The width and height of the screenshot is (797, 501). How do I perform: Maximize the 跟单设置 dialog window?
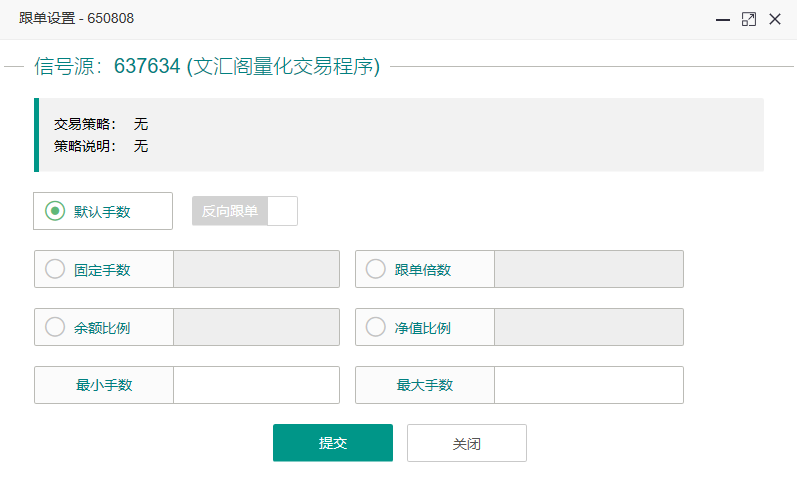748,19
